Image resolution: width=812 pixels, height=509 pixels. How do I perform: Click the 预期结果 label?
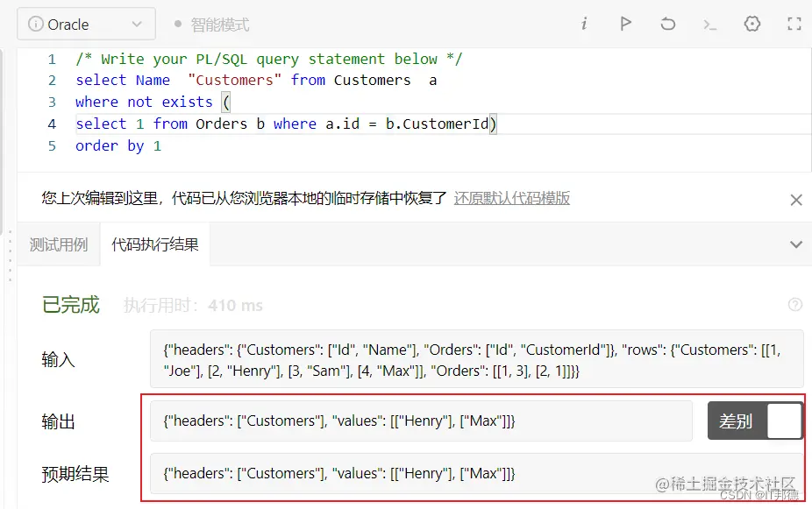tap(75, 474)
